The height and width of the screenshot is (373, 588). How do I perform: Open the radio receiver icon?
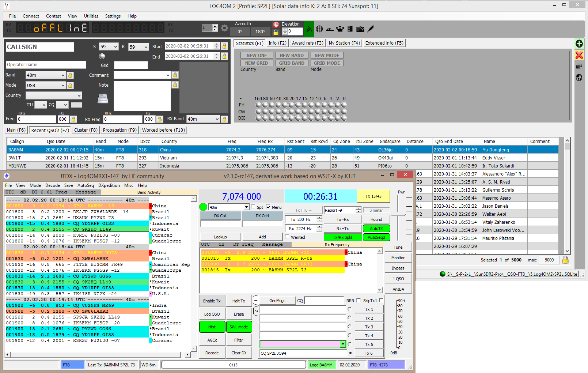click(360, 29)
